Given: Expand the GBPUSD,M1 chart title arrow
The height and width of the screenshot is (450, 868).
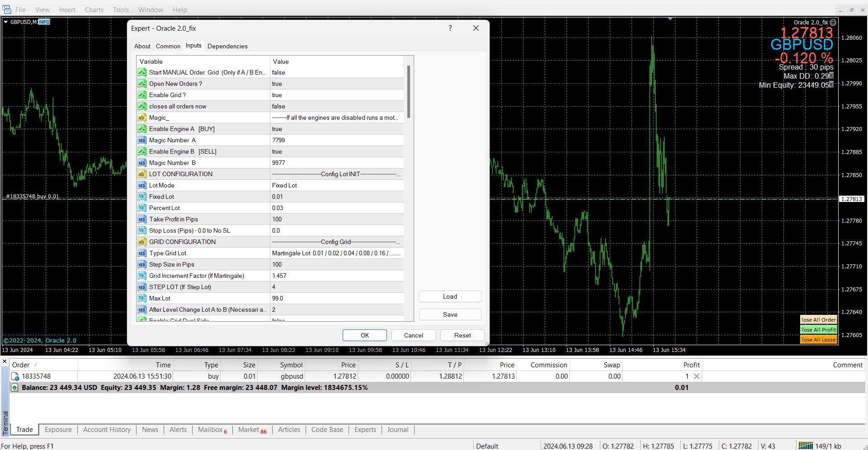Looking at the screenshot, I should [x=6, y=22].
